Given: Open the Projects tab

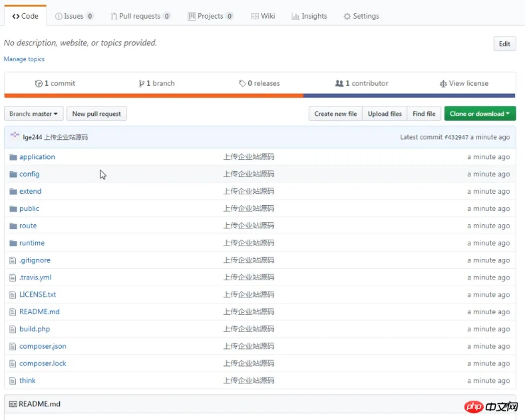Looking at the screenshot, I should (210, 16).
